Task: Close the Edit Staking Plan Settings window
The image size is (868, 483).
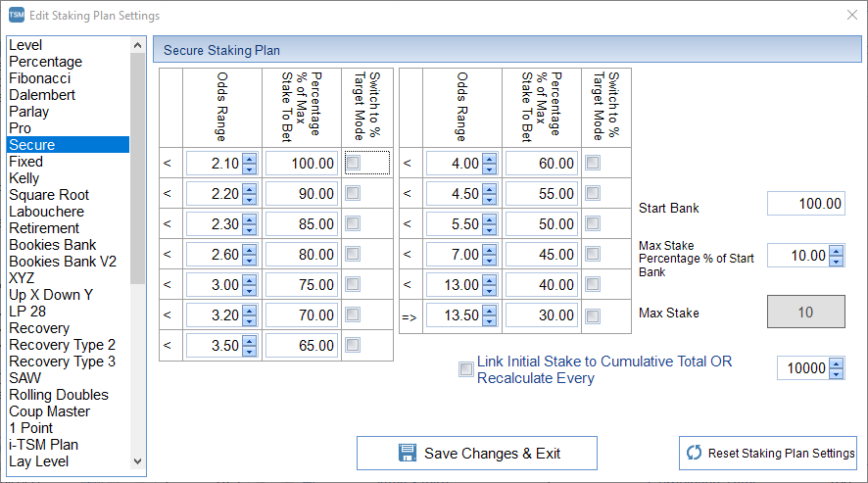Action: tap(849, 16)
